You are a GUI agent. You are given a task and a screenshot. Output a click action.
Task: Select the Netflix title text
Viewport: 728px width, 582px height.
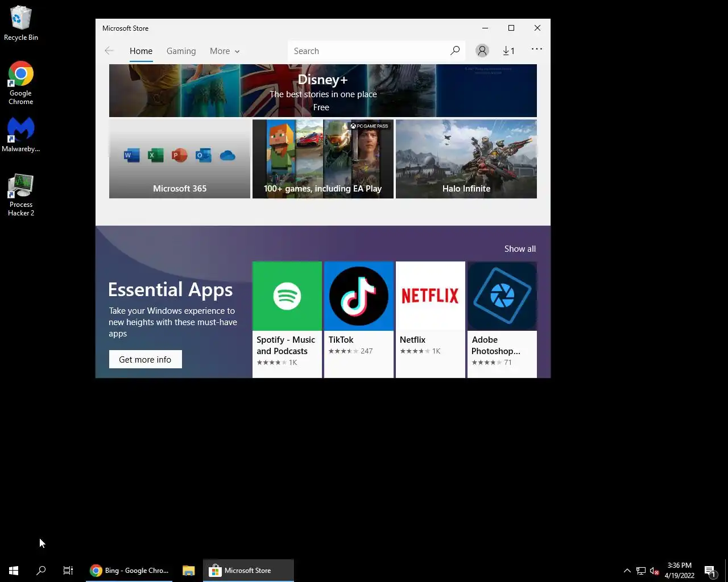coord(413,340)
